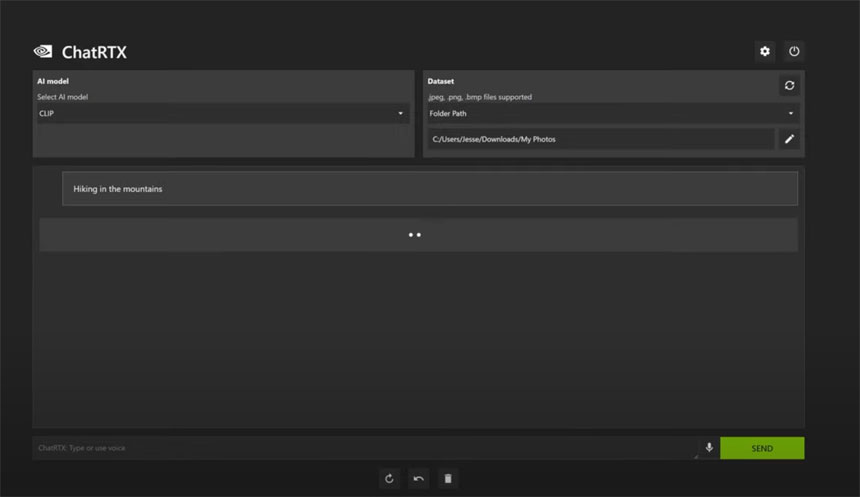Image resolution: width=860 pixels, height=497 pixels.
Task: Expand the Folder Path dataset dropdown
Action: click(613, 114)
